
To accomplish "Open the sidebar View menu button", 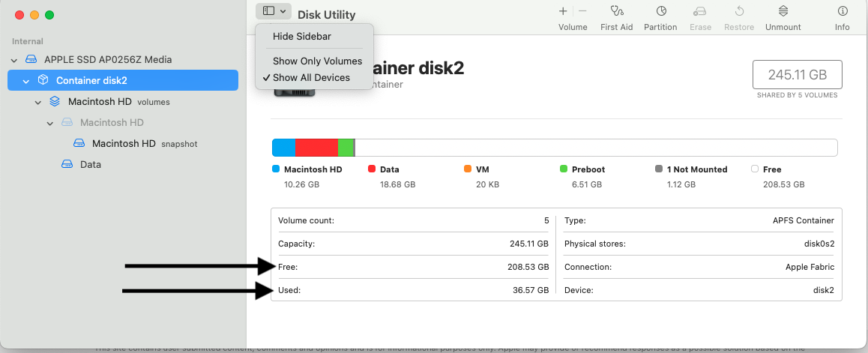I will [274, 10].
